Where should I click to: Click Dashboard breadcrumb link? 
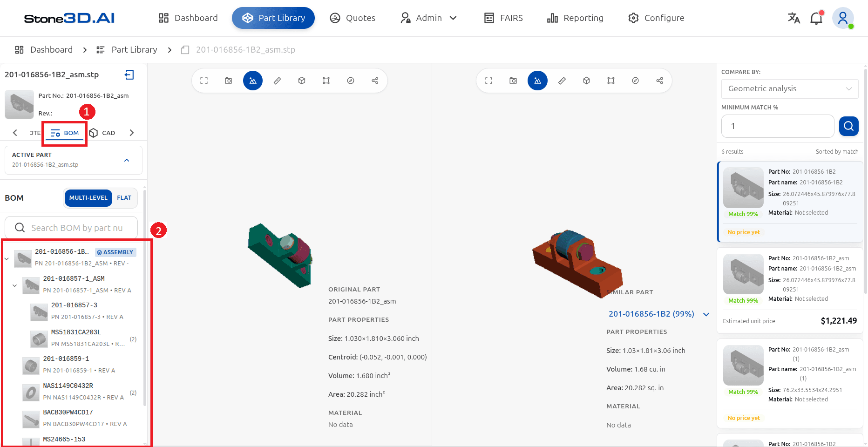44,50
